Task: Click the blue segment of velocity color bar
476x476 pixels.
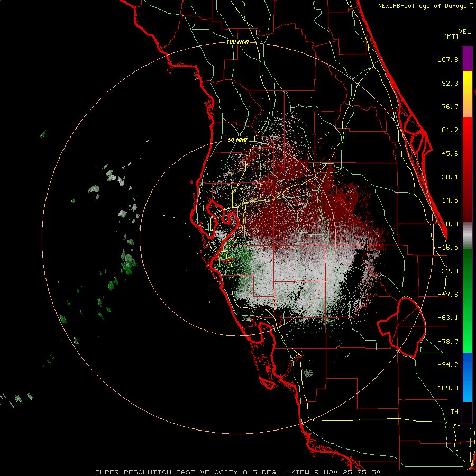Action: coord(467,377)
